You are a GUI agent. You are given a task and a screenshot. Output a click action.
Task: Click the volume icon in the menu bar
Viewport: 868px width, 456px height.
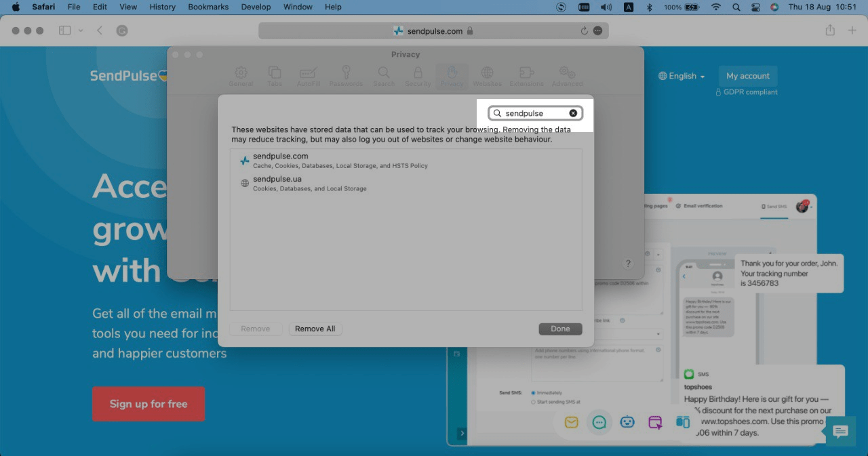tap(606, 7)
